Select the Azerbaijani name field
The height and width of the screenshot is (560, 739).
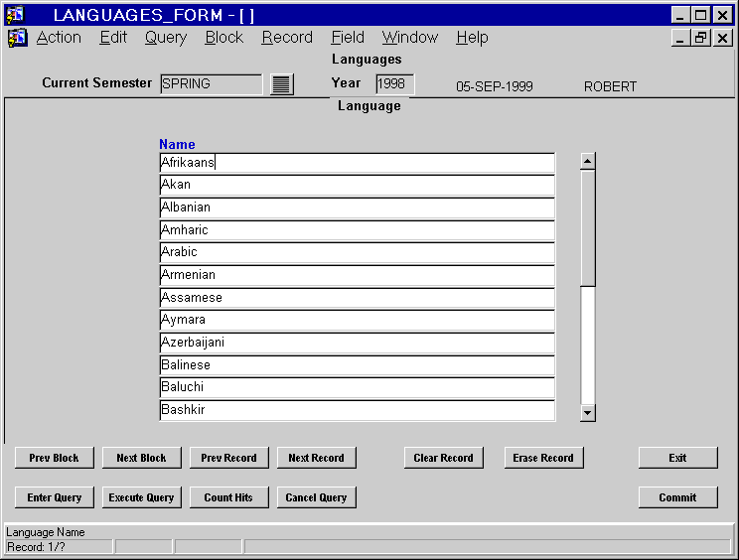[358, 343]
